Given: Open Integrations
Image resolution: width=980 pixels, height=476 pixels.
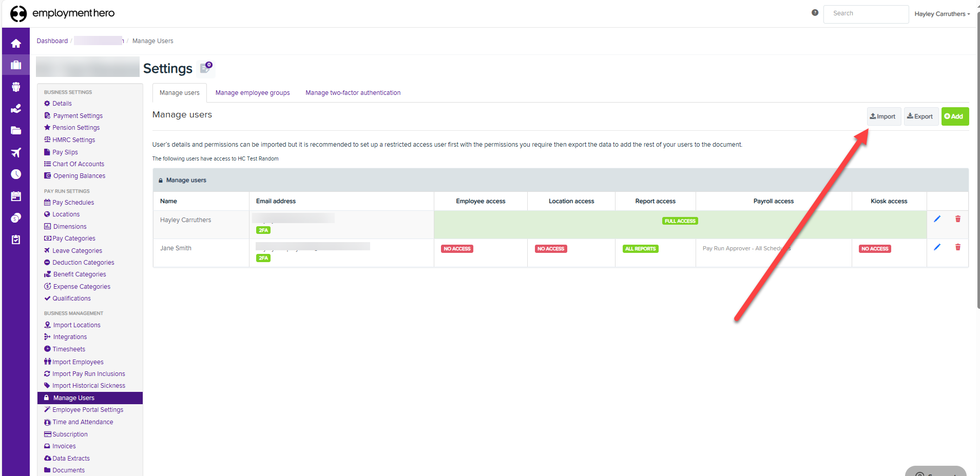Looking at the screenshot, I should (x=66, y=337).
